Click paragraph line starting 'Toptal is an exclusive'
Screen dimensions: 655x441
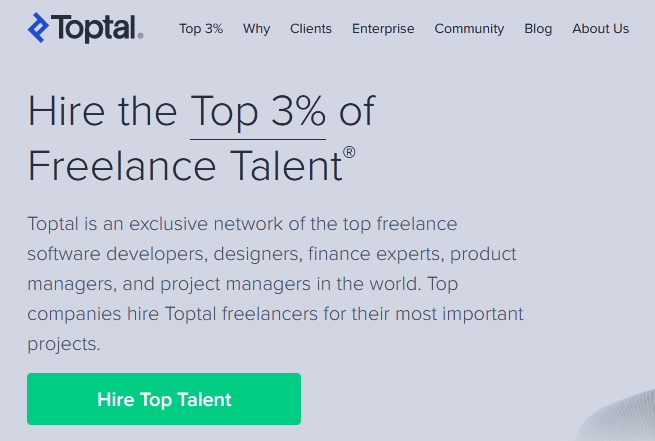242,224
